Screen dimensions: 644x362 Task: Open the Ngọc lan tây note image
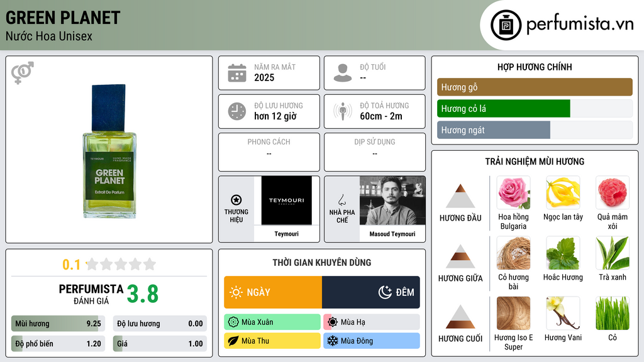click(563, 192)
